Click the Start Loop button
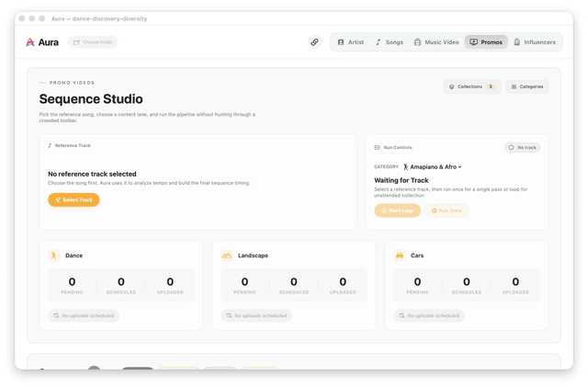588x388 pixels. click(x=397, y=211)
